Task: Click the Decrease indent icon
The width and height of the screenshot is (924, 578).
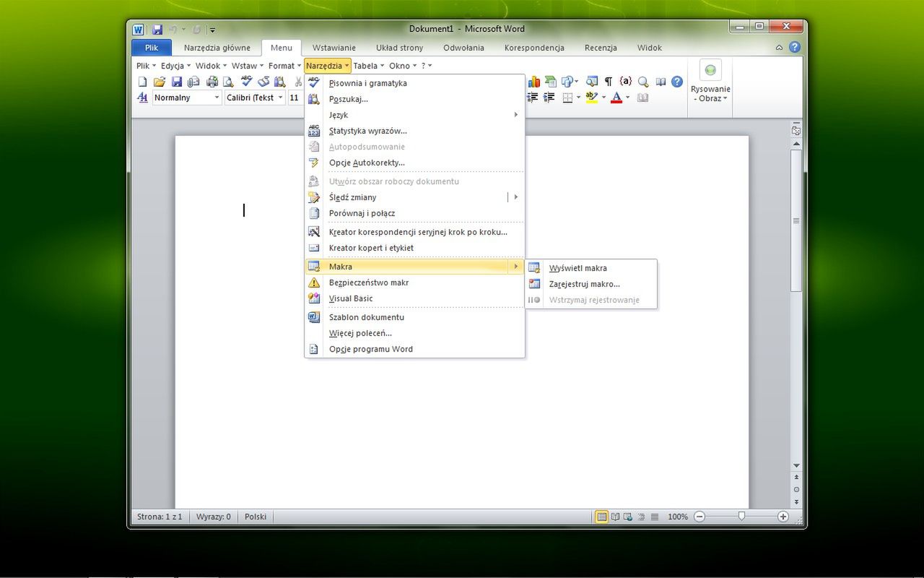Action: point(533,98)
